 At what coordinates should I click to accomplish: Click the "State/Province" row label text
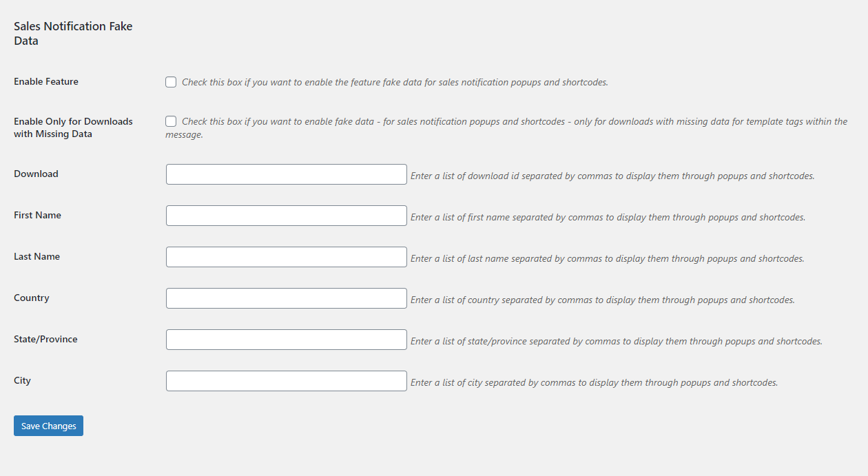45,339
